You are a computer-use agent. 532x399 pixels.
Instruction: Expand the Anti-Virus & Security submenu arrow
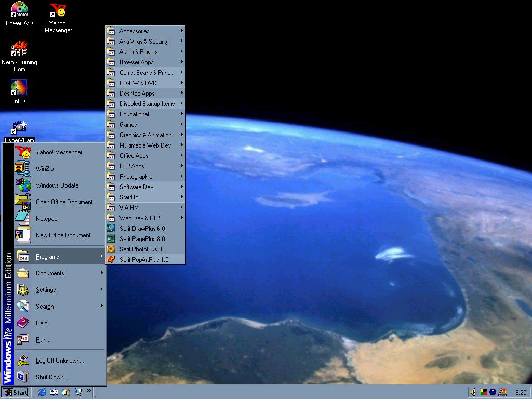181,41
